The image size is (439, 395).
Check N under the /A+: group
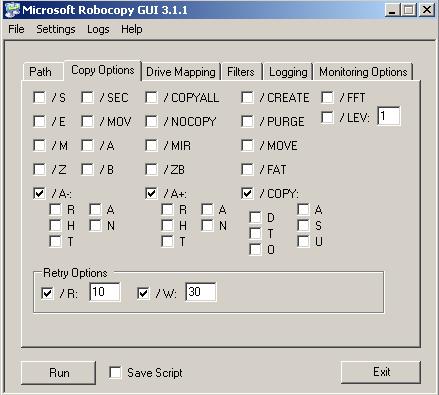[208, 226]
